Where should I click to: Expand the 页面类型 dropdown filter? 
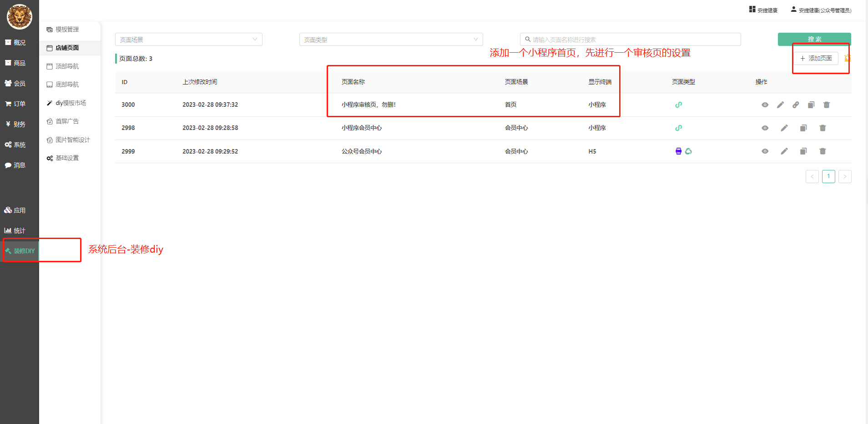391,40
